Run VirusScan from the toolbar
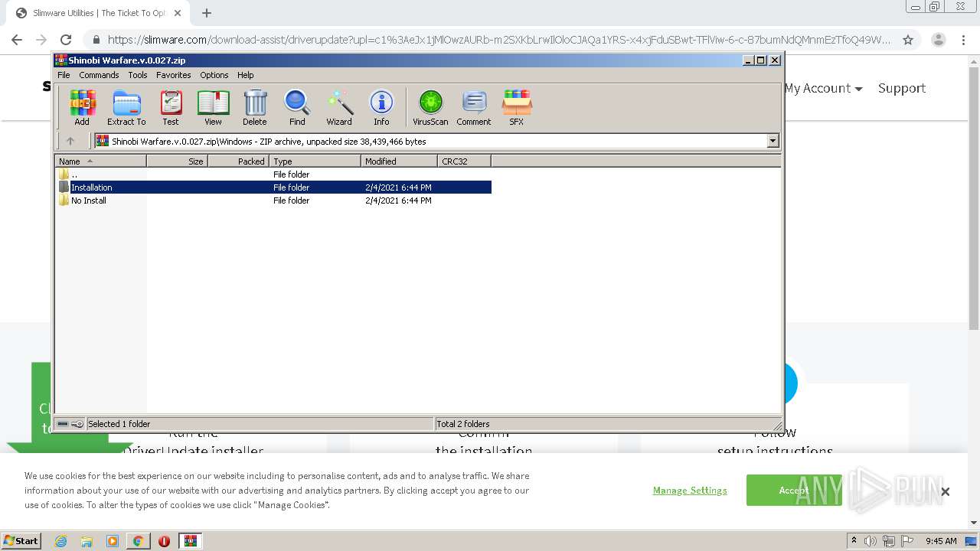980x551 pixels. 430,107
